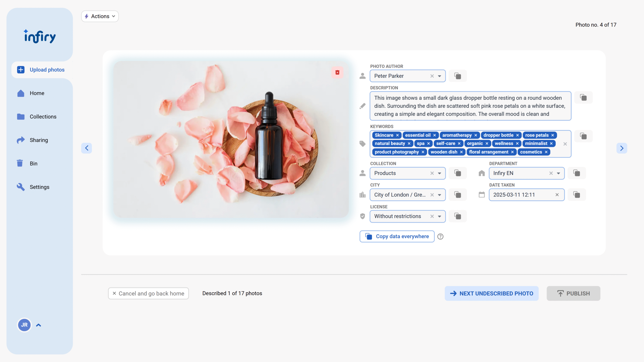The width and height of the screenshot is (644, 362).
Task: Clear the Date Taken value
Action: coord(557,195)
